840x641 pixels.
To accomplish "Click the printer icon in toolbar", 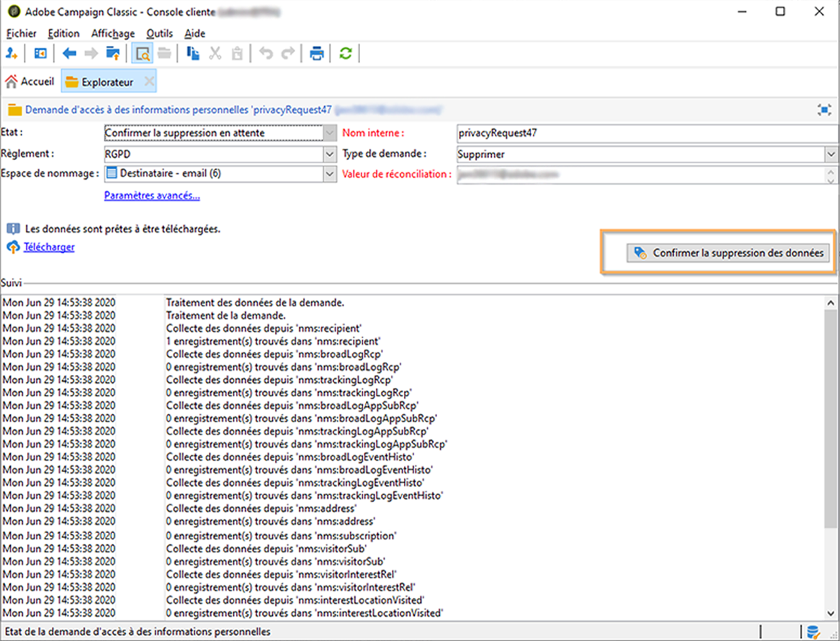I will click(317, 53).
